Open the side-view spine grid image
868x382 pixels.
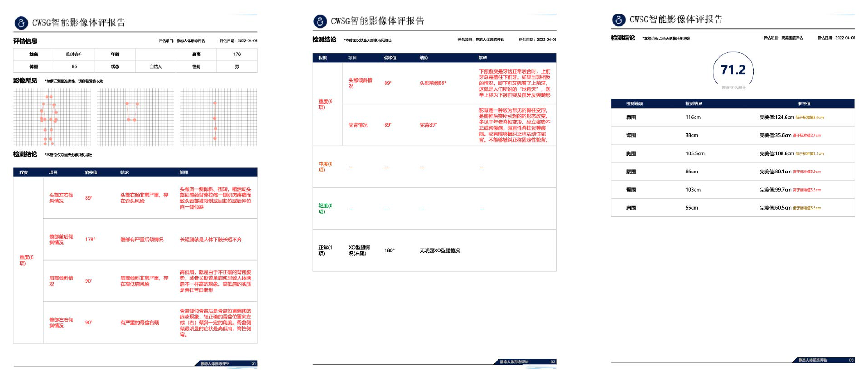(219, 117)
